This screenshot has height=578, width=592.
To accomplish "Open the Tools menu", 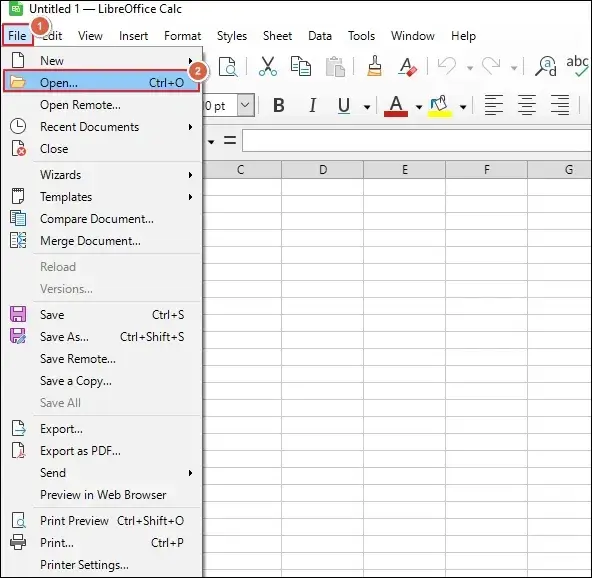I will click(x=361, y=36).
